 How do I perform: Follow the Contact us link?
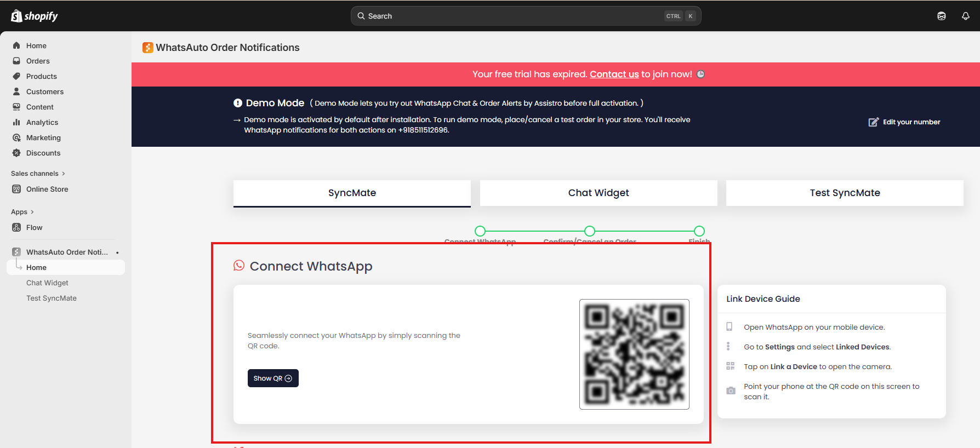[x=614, y=74]
